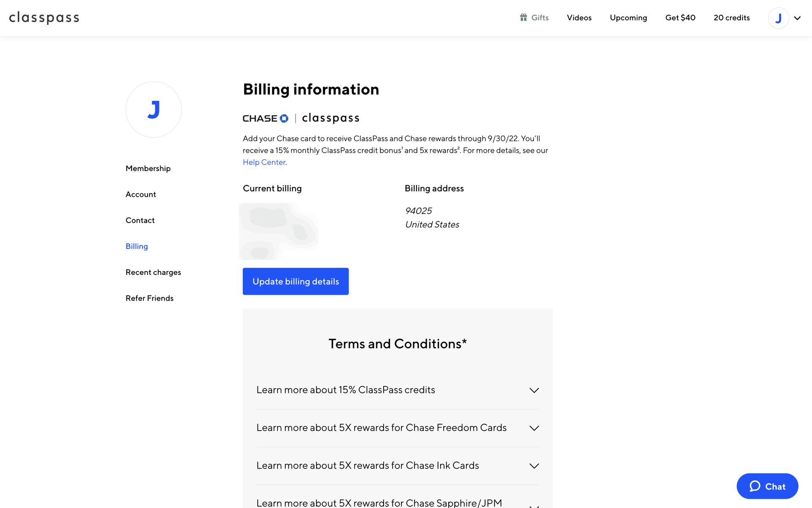Click the classpass logo in header

point(44,18)
